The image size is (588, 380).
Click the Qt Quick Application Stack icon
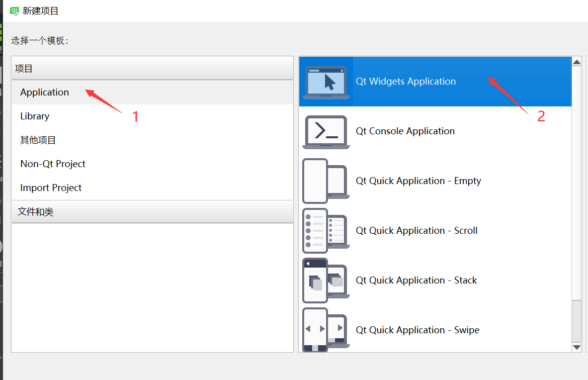point(326,281)
